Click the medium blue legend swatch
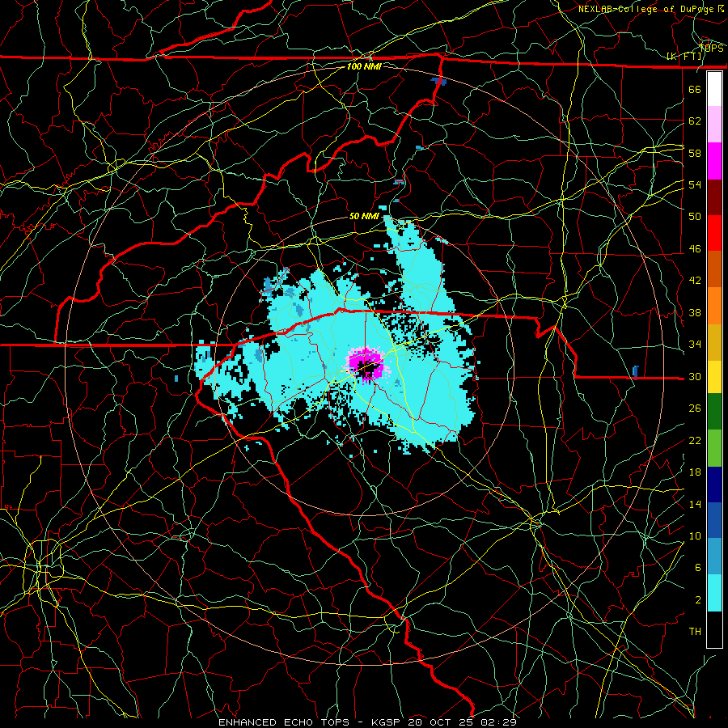This screenshot has width=728, height=728. pos(714,520)
